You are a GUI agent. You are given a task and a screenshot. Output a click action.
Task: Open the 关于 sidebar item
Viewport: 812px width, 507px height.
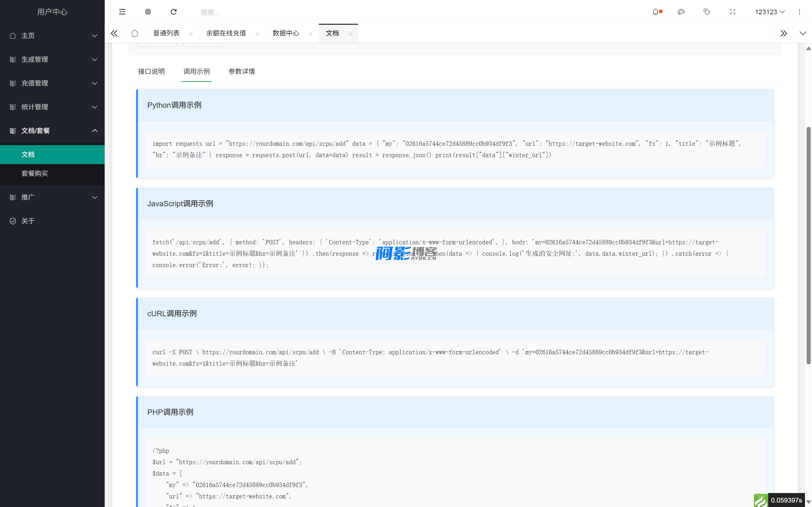(28, 221)
